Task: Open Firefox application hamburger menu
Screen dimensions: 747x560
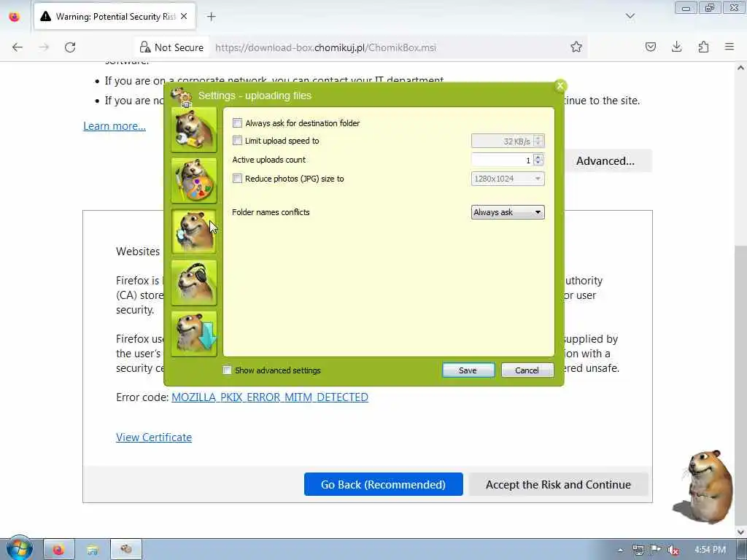Action: coord(729,47)
